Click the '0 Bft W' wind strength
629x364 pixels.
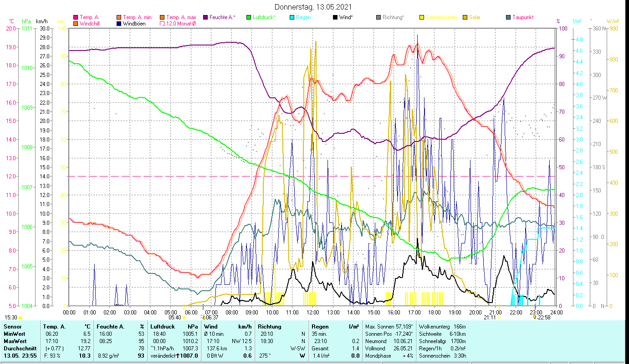(x=215, y=356)
